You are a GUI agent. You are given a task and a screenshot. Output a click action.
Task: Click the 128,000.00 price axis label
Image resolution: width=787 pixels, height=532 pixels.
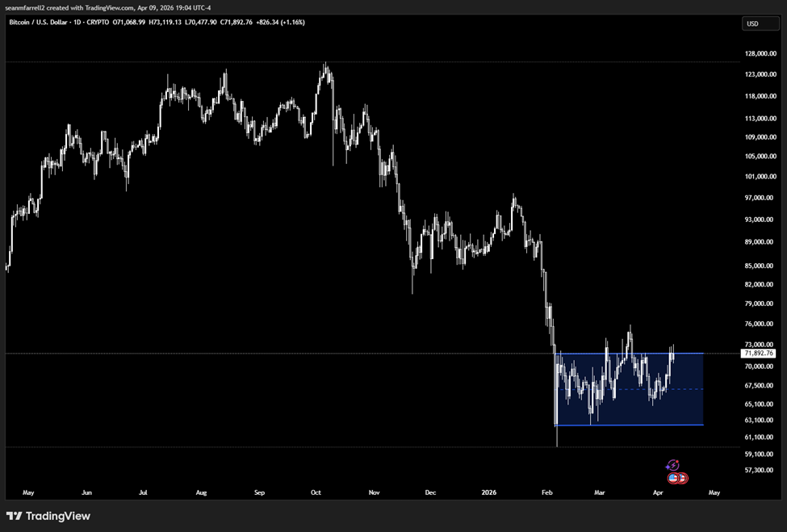coord(760,54)
